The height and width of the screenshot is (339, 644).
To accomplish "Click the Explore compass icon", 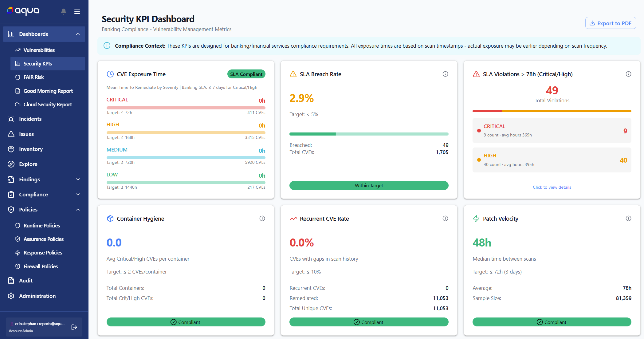I will 11,164.
